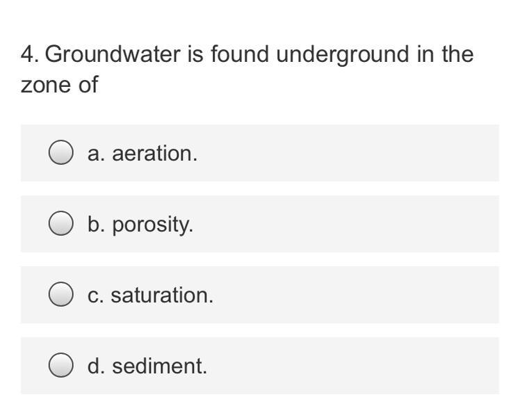Click the option letter "c." before saturation

tap(96, 296)
